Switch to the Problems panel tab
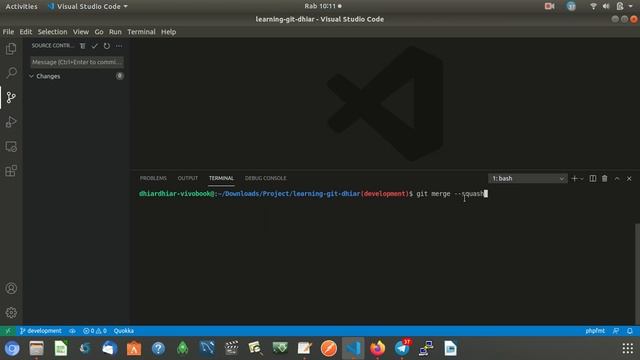 point(153,178)
